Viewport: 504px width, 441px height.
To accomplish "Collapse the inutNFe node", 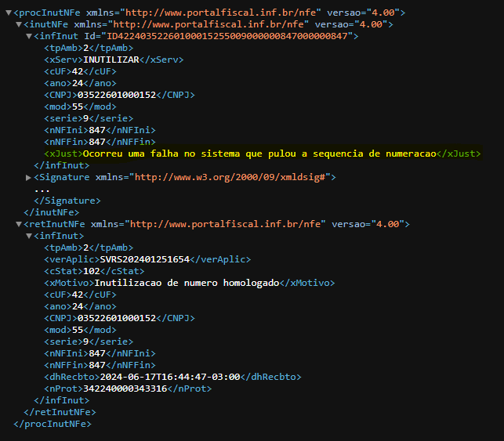I will click(x=19, y=24).
